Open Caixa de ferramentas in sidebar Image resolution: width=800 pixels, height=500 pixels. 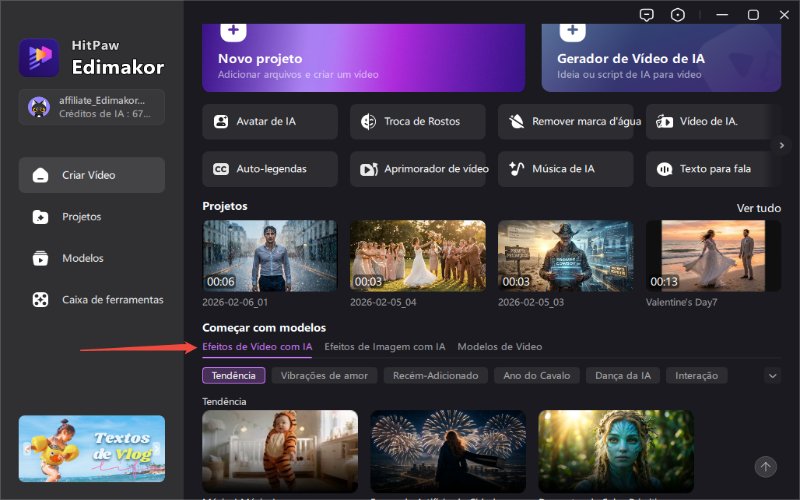[x=92, y=300]
